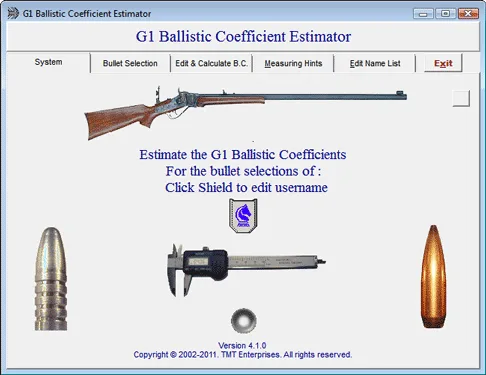486x375 pixels.
Task: Switch to the System tab
Action: click(x=48, y=62)
